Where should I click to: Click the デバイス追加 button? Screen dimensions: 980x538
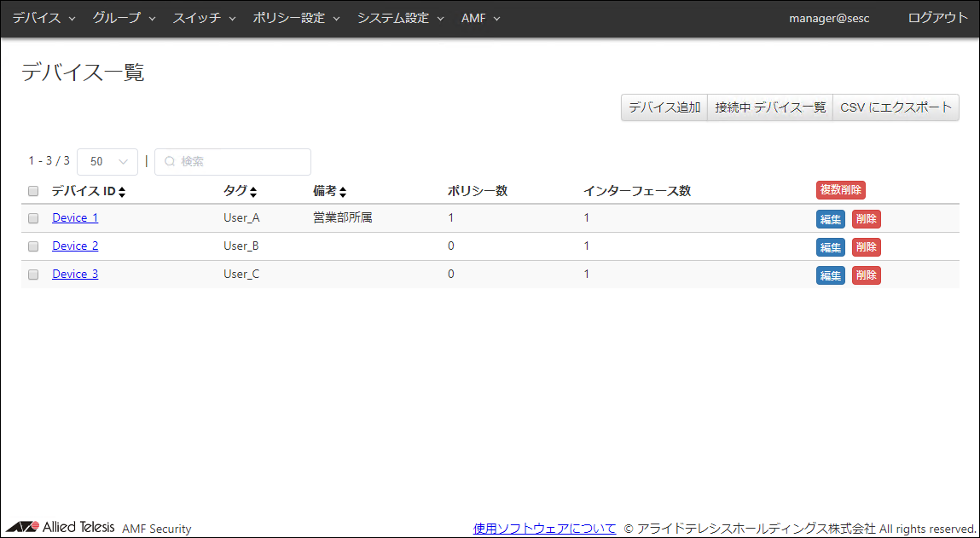click(x=664, y=107)
